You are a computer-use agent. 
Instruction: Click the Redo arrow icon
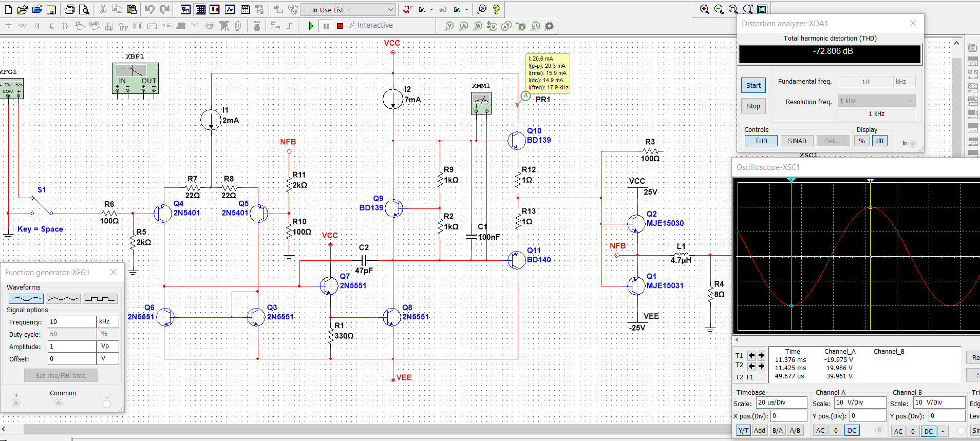coord(164,9)
